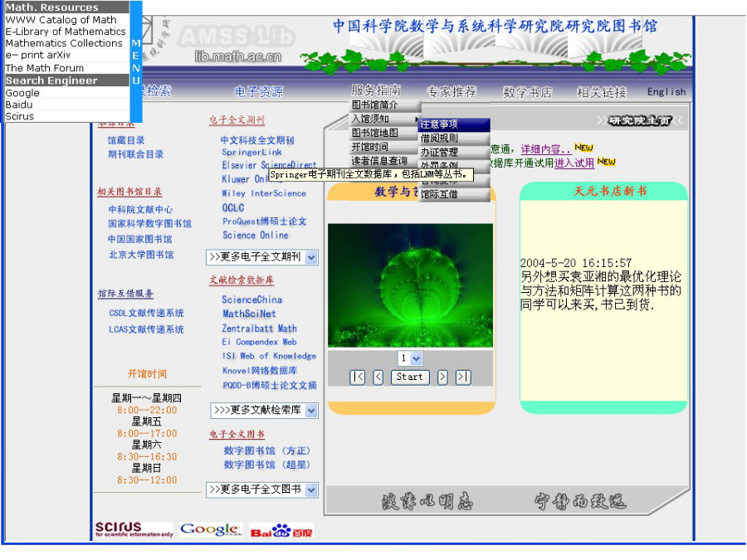Screen dimensions: 747x560
Task: Open OCLC link
Action: pos(233,207)
